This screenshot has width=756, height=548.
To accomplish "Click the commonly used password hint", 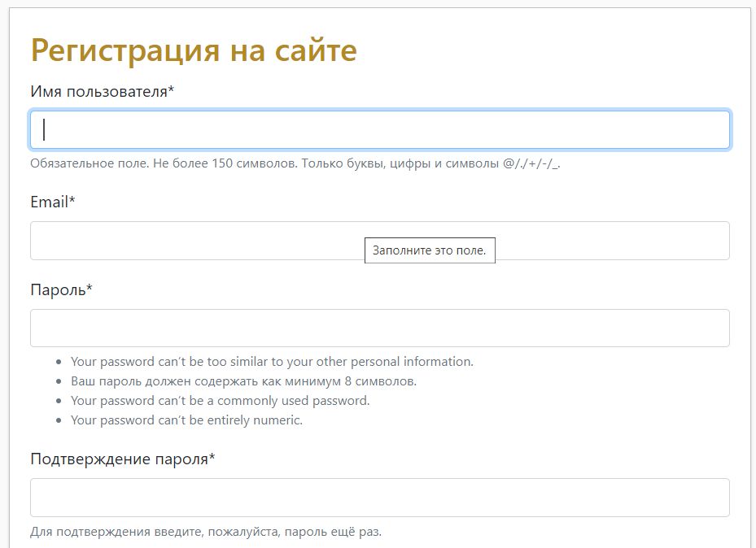I will click(220, 401).
